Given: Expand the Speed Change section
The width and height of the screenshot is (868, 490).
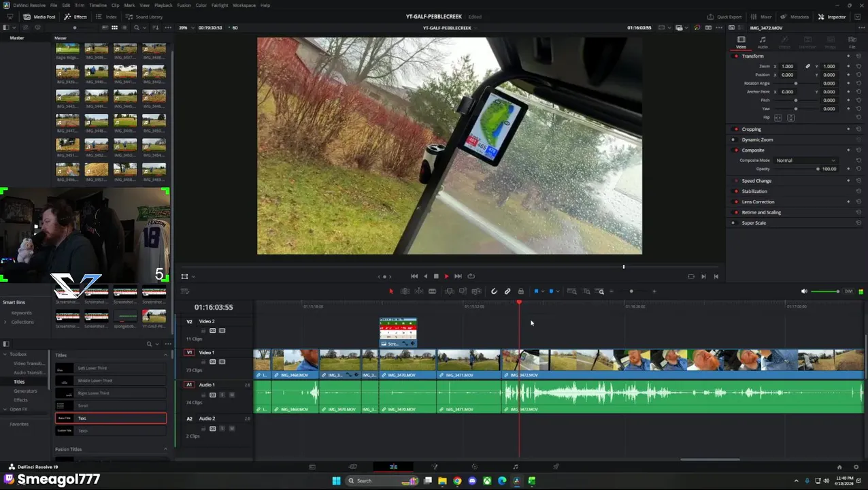Looking at the screenshot, I should point(756,181).
